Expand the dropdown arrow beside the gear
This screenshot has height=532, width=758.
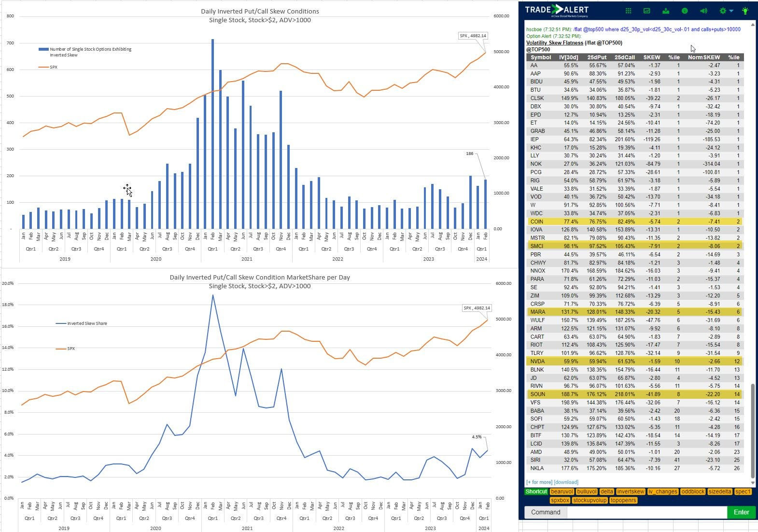point(731,11)
